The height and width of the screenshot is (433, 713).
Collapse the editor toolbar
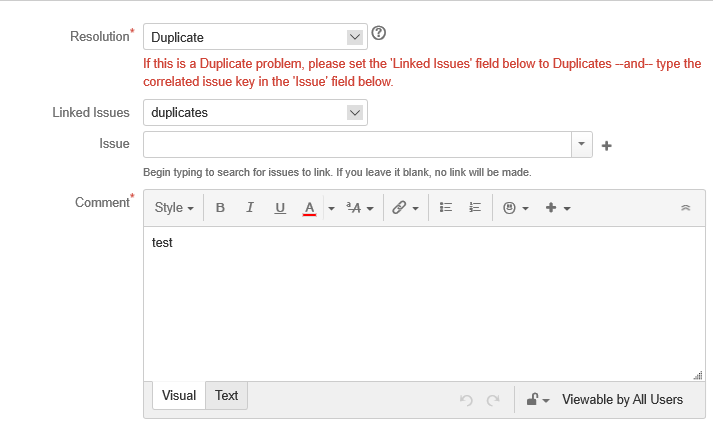685,208
